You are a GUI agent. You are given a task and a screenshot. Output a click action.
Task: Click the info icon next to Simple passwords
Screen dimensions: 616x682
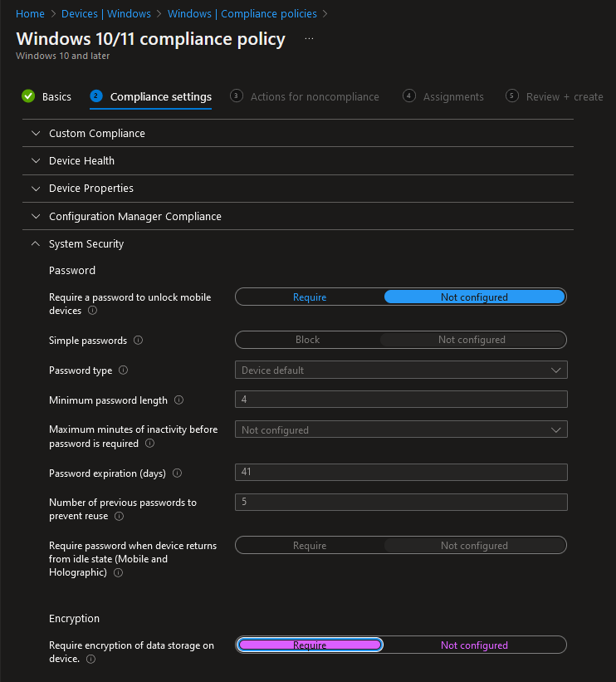click(x=139, y=340)
